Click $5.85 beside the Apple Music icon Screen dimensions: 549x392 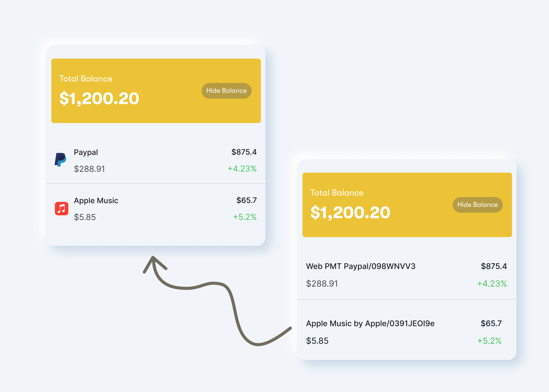[85, 217]
